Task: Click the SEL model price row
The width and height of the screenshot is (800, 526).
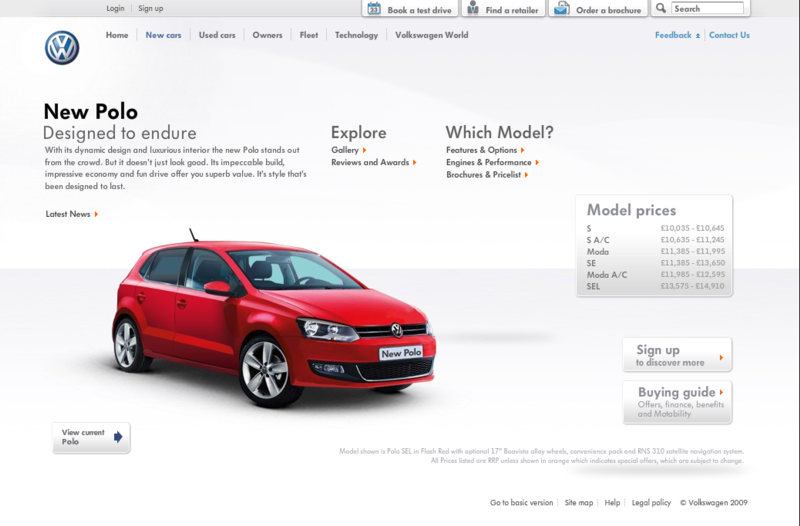Action: (x=655, y=286)
